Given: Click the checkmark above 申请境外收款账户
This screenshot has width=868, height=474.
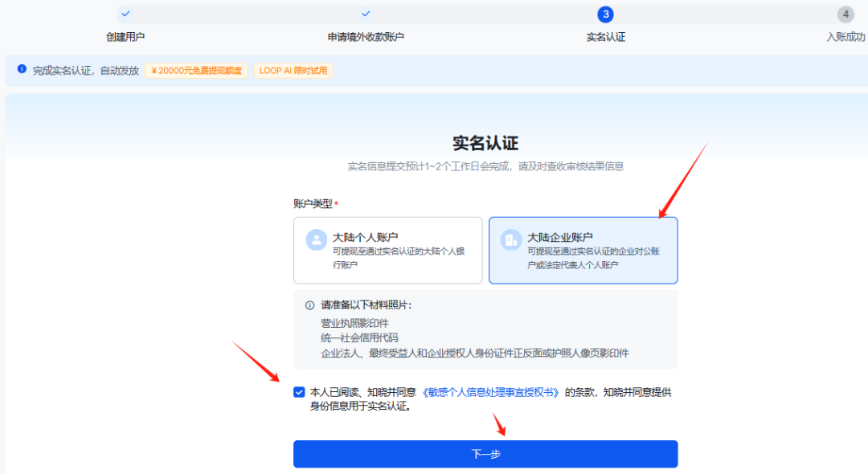Looking at the screenshot, I should pyautogui.click(x=366, y=14).
